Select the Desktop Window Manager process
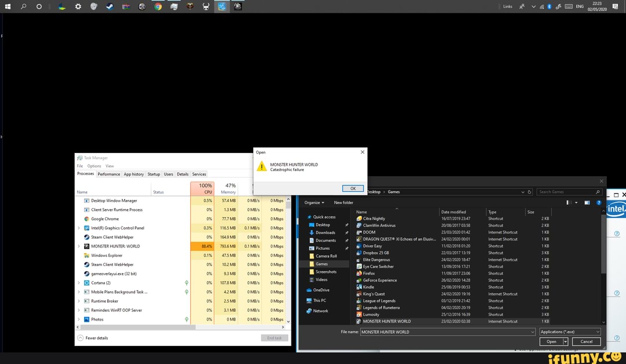Image resolution: width=626 pixels, height=364 pixels. click(181, 201)
